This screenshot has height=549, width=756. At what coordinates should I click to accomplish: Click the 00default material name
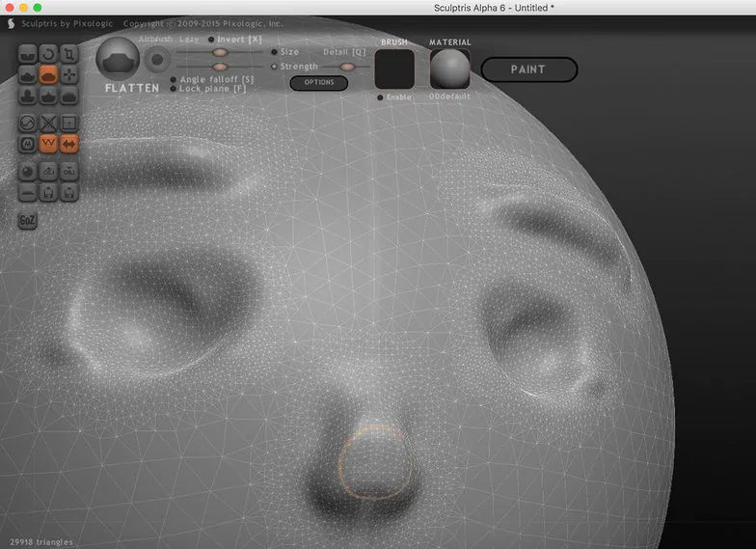[x=449, y=96]
